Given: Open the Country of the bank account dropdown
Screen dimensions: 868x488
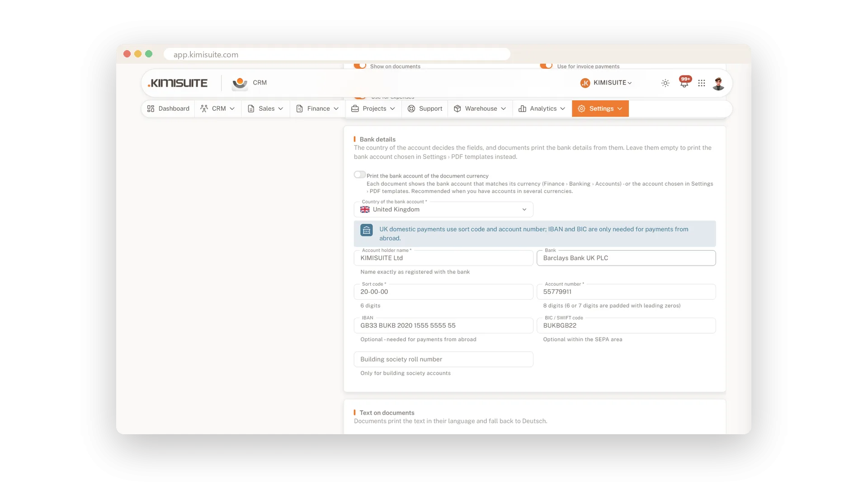Looking at the screenshot, I should click(443, 210).
